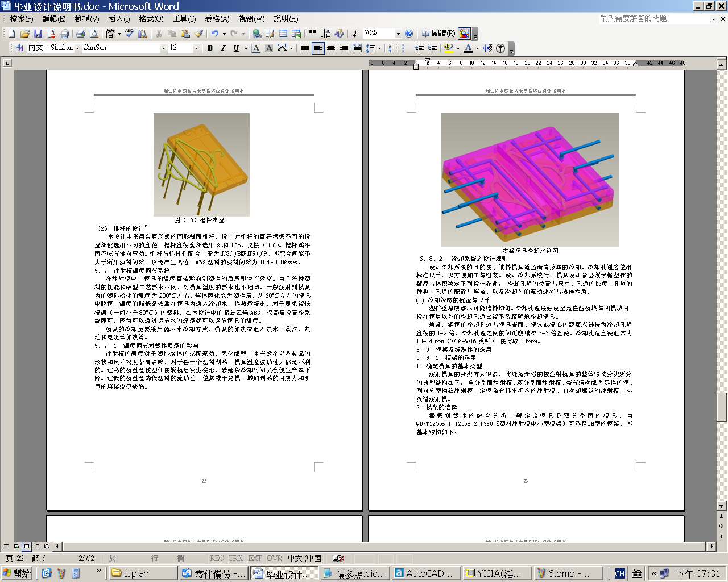Open Tables and Borders toolbar icon
Screen dimensions: 728x582
pyautogui.click(x=270, y=34)
